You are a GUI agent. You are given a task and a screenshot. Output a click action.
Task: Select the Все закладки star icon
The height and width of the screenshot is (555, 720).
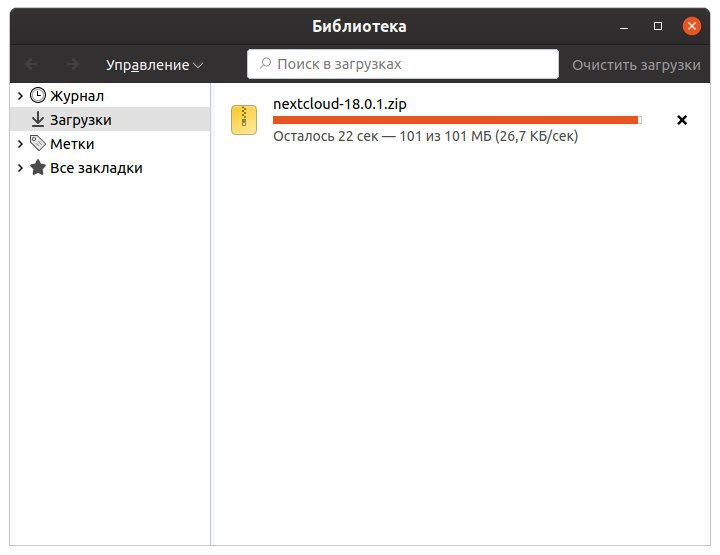(x=38, y=167)
